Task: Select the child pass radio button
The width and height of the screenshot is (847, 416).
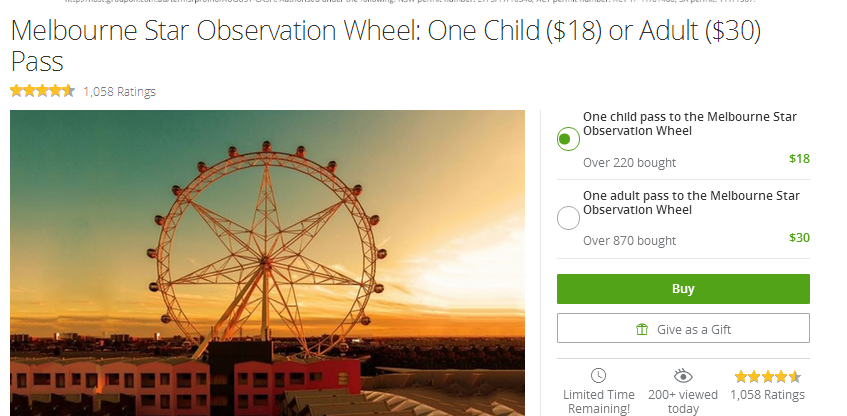Action: (568, 139)
